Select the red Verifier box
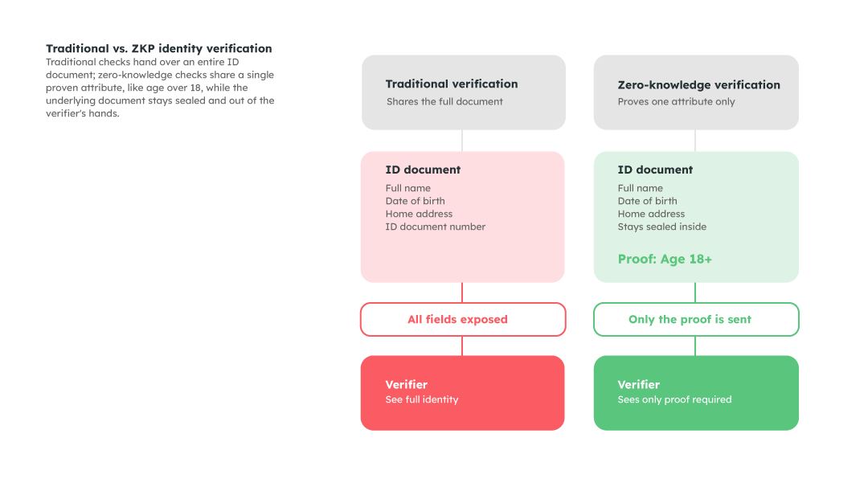The image size is (868, 495). tap(462, 393)
